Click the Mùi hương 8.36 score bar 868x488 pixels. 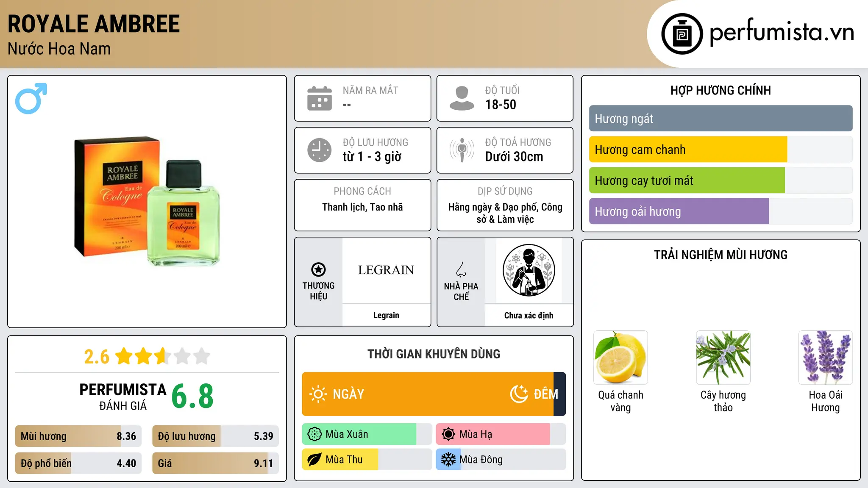[x=78, y=436]
